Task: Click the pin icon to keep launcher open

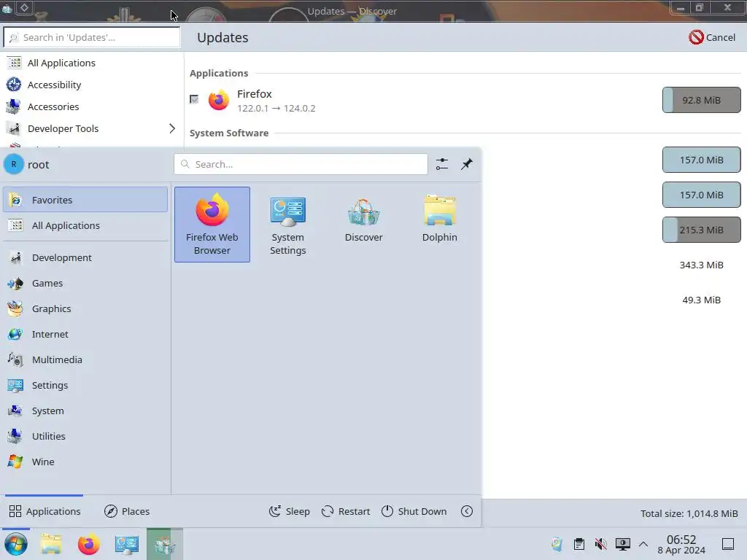Action: (466, 164)
